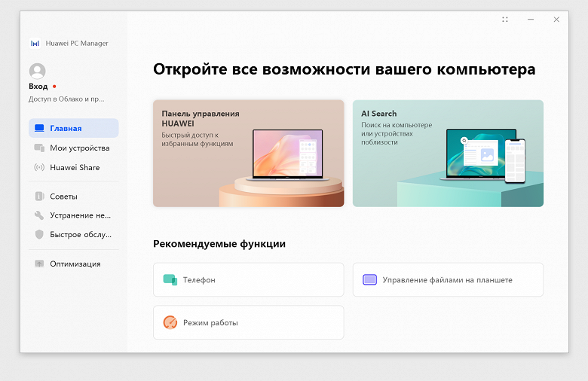Click the Главная laptop icon
Image resolution: width=588 pixels, height=381 pixels.
point(39,128)
